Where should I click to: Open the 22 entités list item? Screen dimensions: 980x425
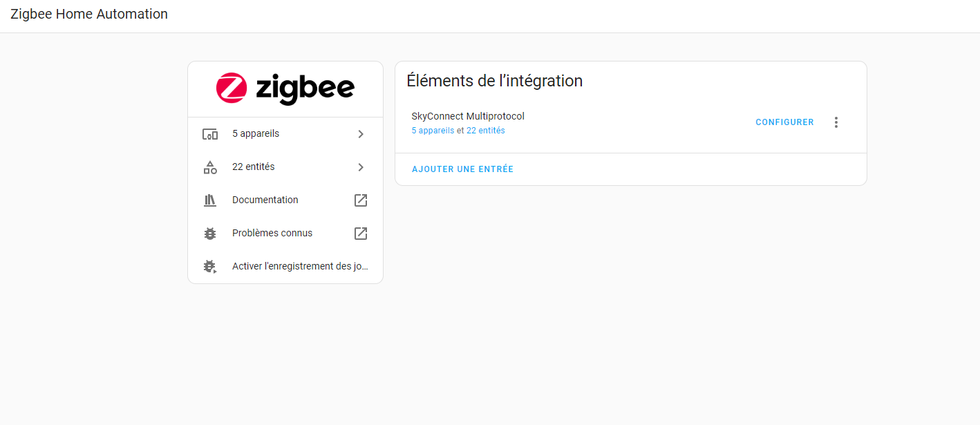(x=254, y=167)
